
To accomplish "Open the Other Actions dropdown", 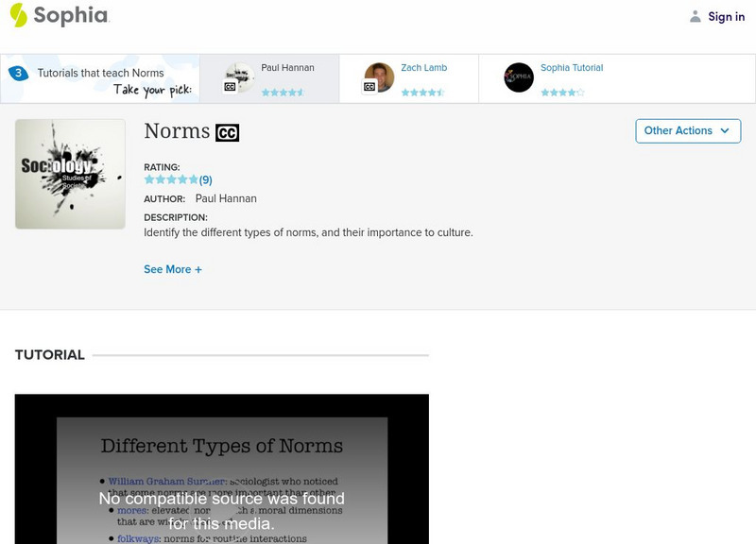I will coord(688,131).
